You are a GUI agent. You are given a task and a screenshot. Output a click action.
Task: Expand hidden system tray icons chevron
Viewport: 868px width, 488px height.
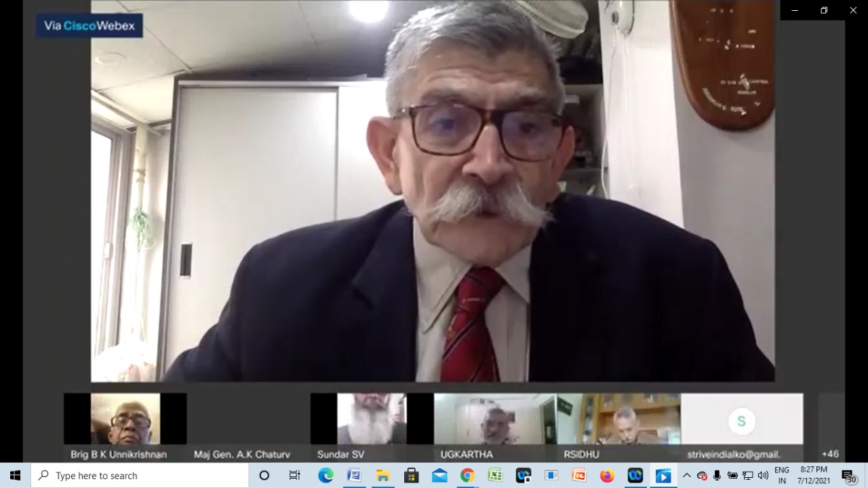[686, 476]
